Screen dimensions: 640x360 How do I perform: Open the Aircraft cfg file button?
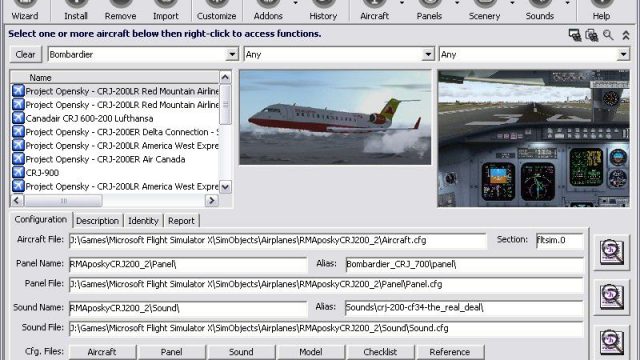tap(102, 352)
